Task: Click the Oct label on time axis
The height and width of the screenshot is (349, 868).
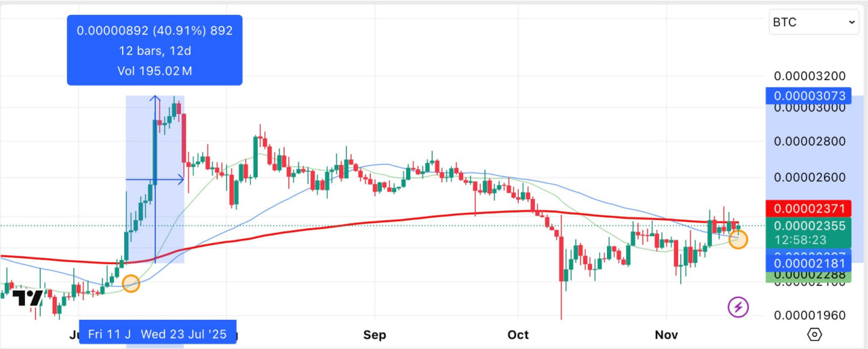Action: pyautogui.click(x=518, y=335)
